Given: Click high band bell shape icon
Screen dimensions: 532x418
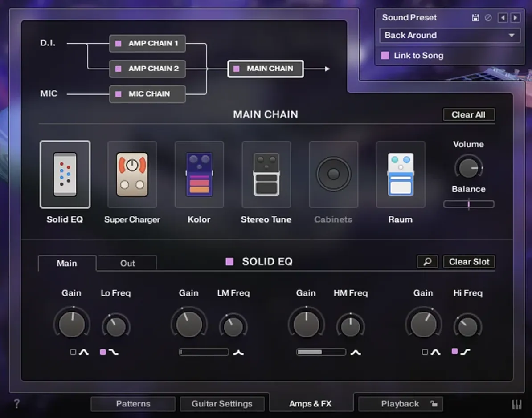Looking at the screenshot, I should [x=436, y=352].
